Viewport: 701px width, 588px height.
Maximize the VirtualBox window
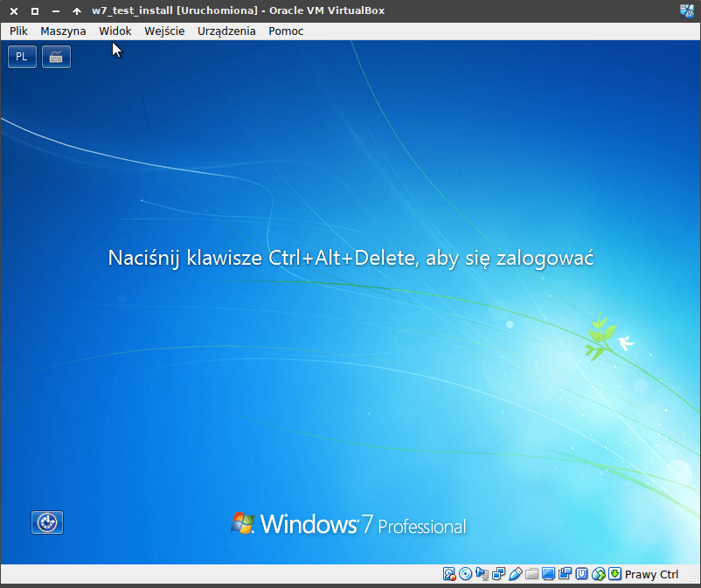[34, 11]
